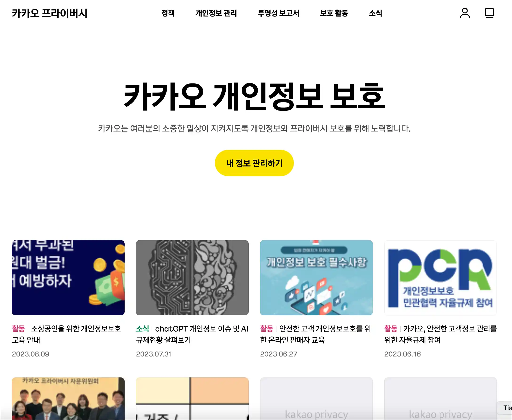512x420 pixels.
Task: Open the 개인정보 관리 menu
Action: click(x=216, y=13)
